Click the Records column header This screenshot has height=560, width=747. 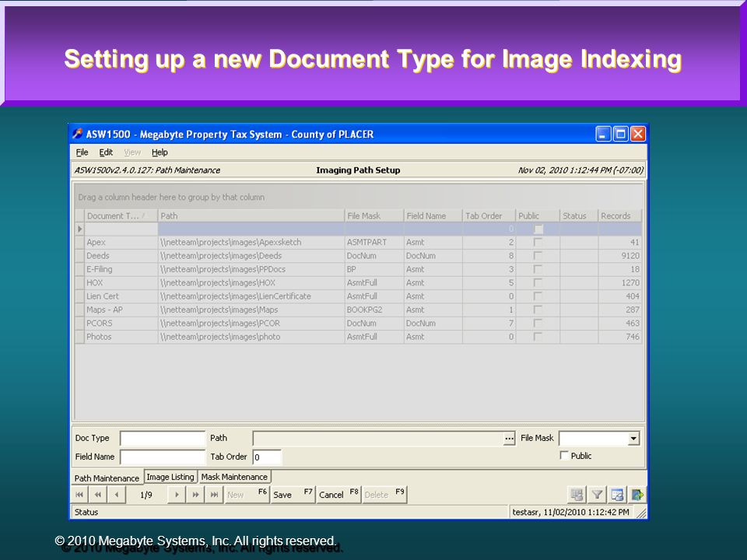(x=620, y=215)
